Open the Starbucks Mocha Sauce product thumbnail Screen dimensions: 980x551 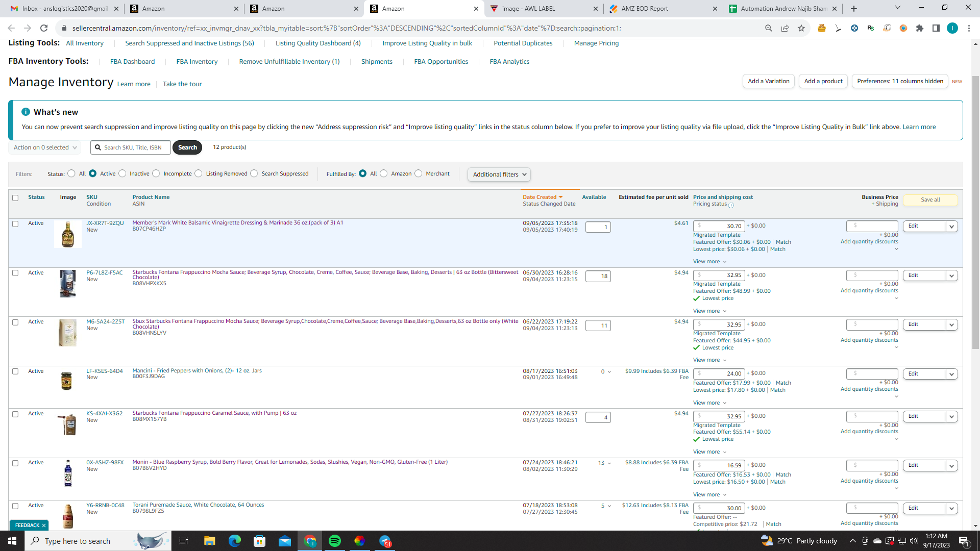coord(68,283)
